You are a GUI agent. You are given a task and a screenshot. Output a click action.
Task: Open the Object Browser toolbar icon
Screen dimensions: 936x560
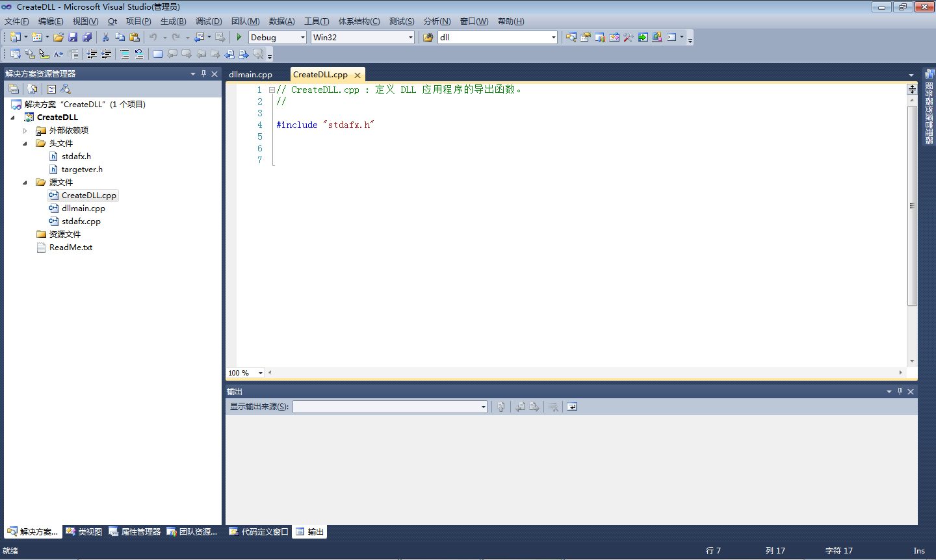pos(614,37)
